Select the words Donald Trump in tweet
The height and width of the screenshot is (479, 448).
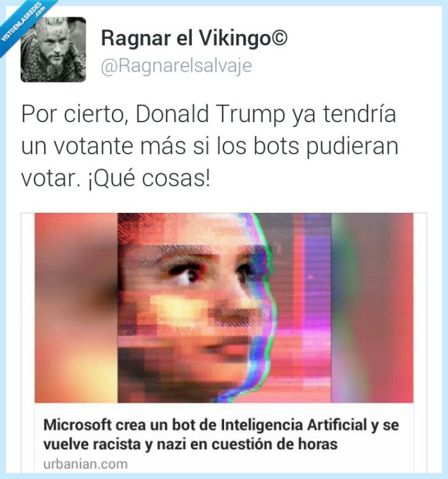pyautogui.click(x=210, y=114)
